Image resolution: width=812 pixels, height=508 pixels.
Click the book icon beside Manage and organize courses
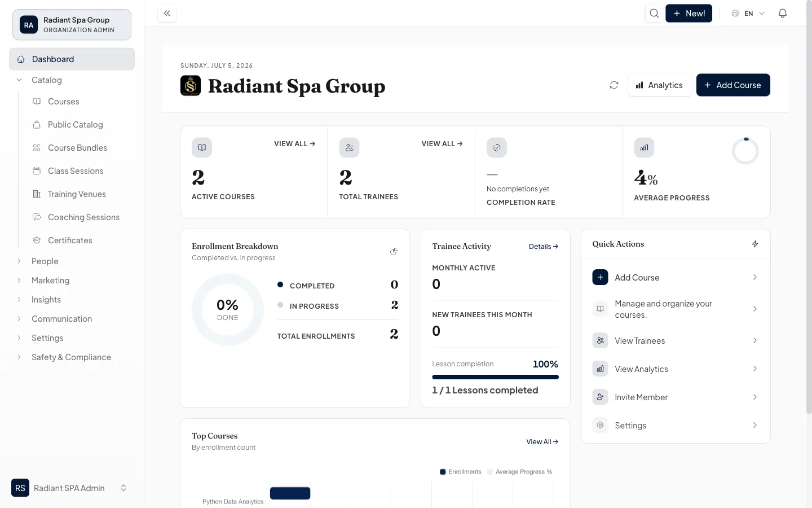click(600, 309)
